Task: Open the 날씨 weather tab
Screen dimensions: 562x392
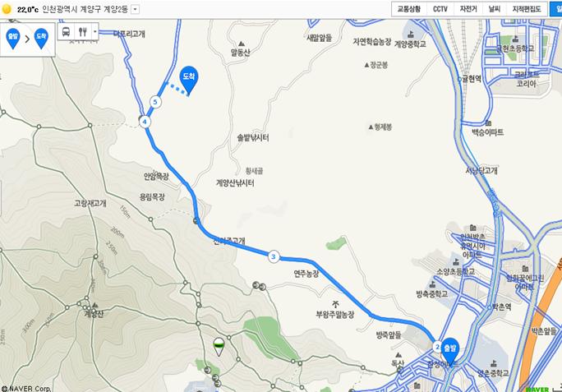Action: coord(495,9)
